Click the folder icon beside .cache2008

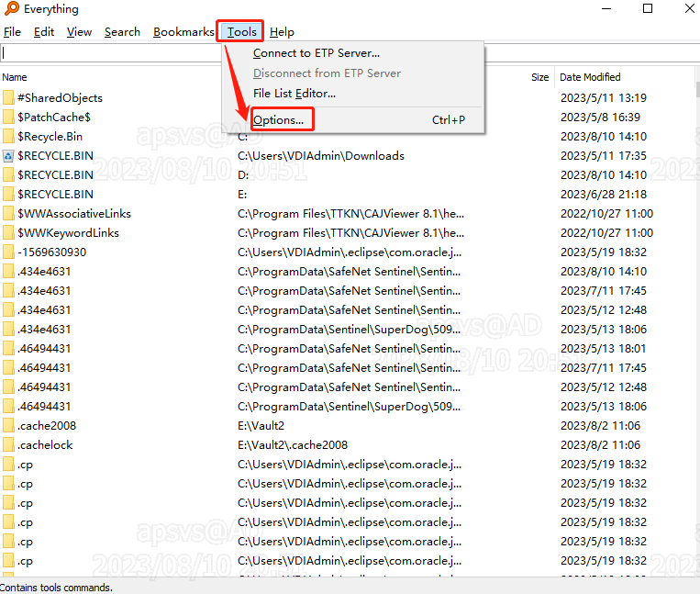[x=8, y=426]
